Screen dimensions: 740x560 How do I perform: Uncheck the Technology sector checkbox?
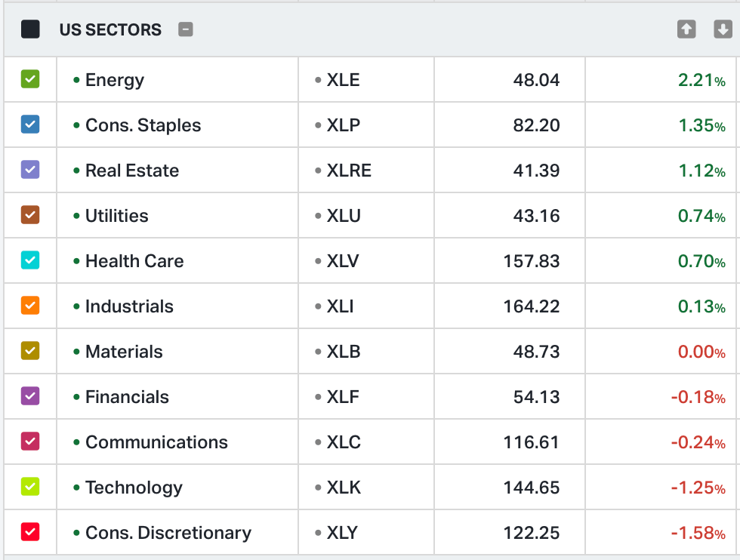30,487
